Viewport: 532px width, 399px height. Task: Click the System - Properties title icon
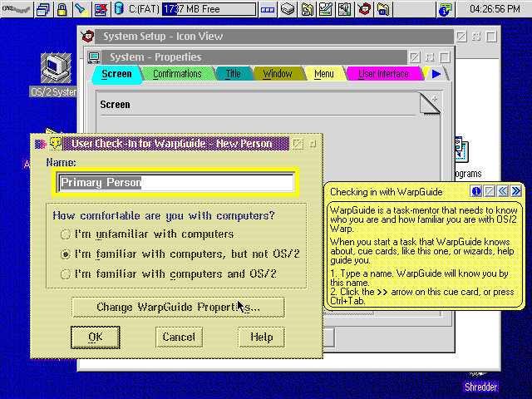[x=94, y=57]
